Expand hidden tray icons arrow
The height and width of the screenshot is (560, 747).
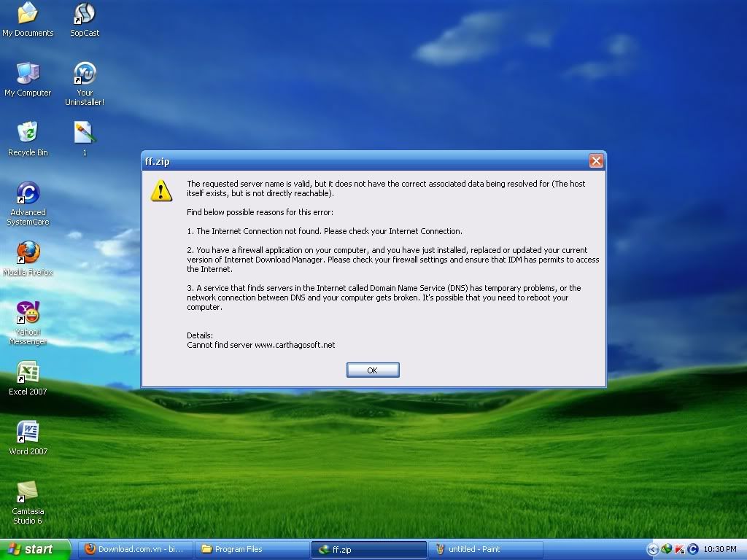click(x=653, y=550)
